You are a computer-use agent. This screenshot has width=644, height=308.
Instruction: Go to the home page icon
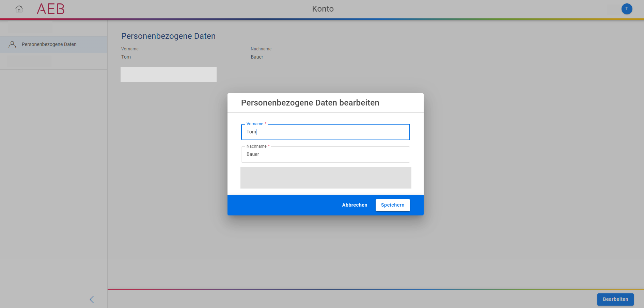pos(19,9)
